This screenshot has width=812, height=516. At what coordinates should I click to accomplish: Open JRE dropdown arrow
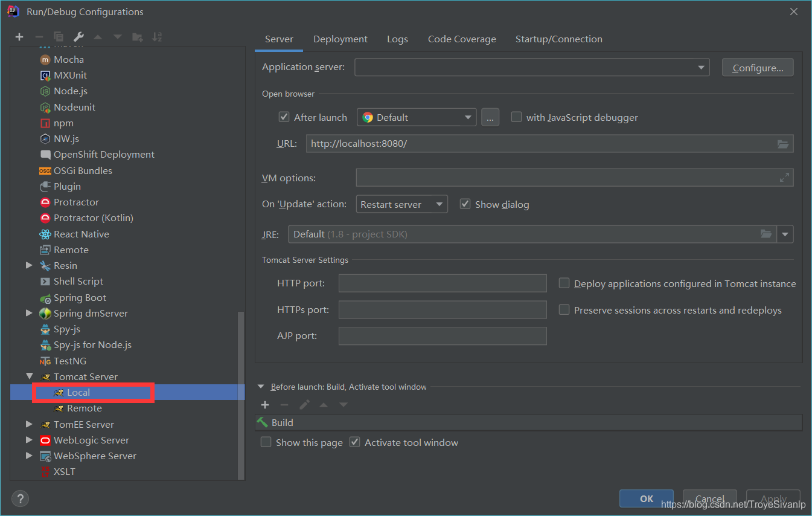785,234
